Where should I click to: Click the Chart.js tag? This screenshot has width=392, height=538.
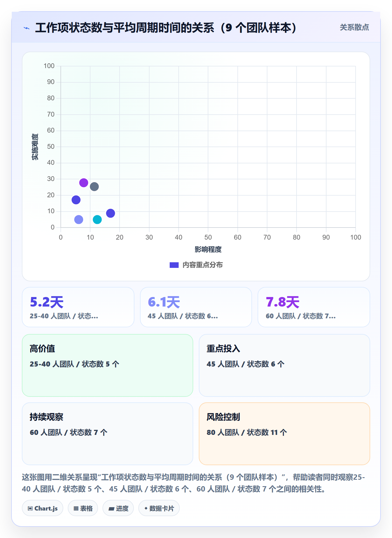pos(43,508)
